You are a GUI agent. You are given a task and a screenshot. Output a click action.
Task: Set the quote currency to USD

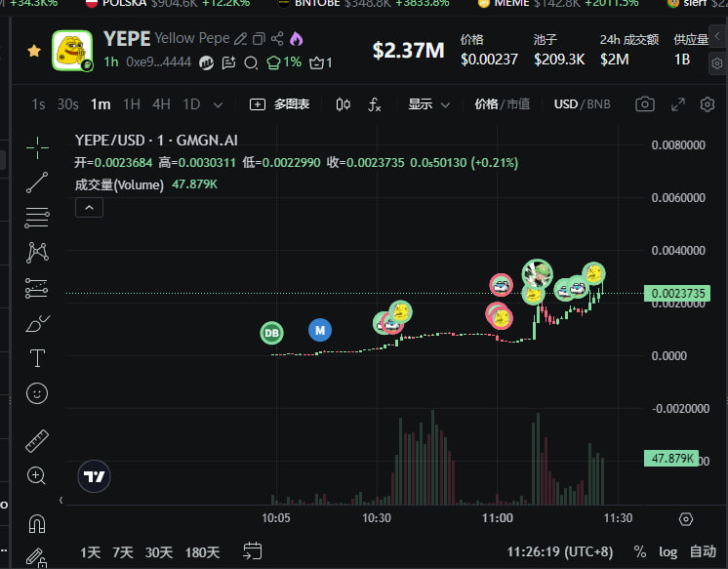coord(565,104)
